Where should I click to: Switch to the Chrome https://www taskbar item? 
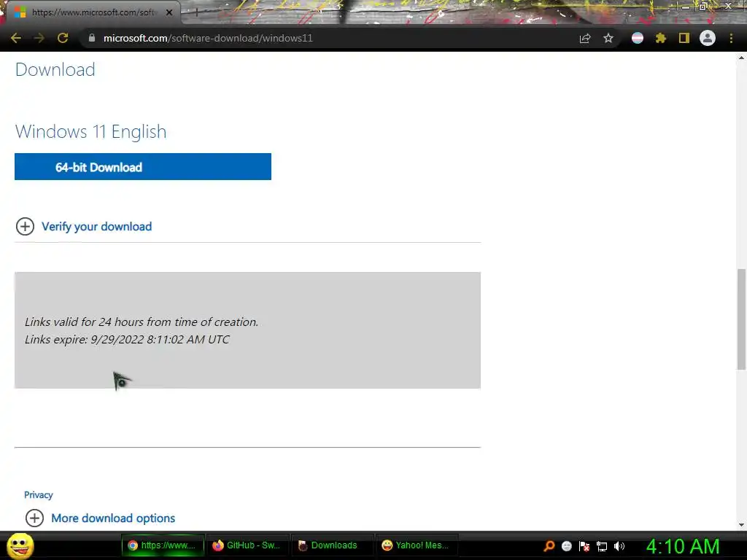coord(163,545)
